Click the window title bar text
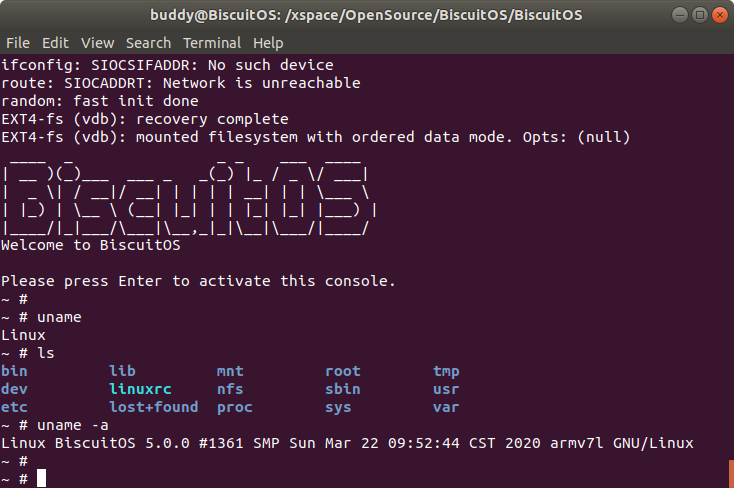The image size is (734, 488). [x=366, y=15]
